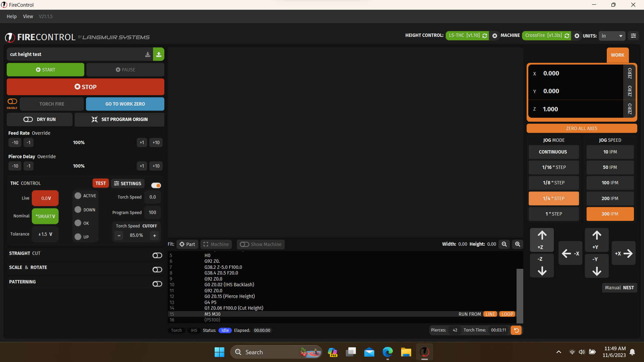The height and width of the screenshot is (362, 644).
Task: Open the Help menu
Action: tap(11, 16)
